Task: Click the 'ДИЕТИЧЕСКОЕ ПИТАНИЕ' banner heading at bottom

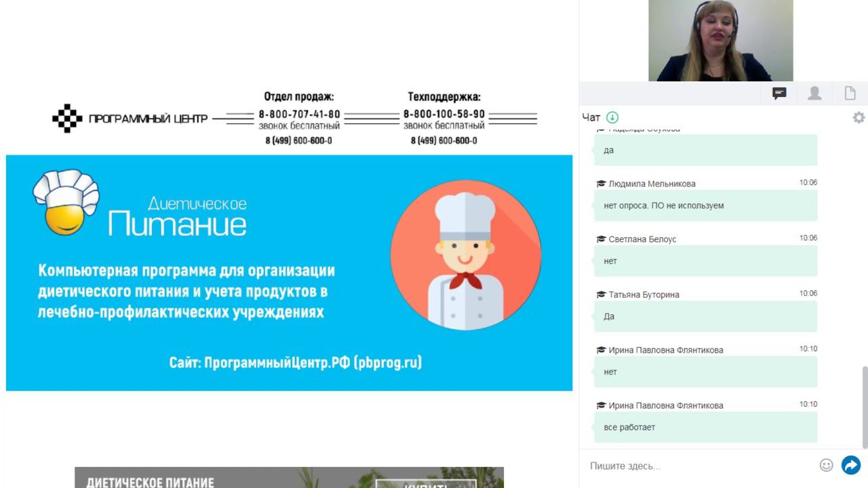Action: coord(150,483)
